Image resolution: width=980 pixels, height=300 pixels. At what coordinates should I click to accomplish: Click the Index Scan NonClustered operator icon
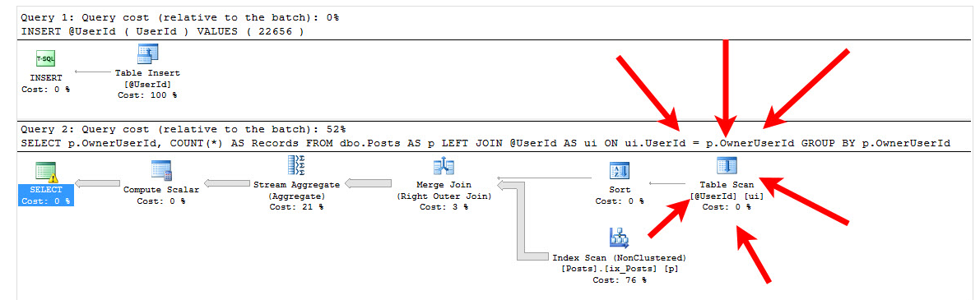pyautogui.click(x=619, y=238)
